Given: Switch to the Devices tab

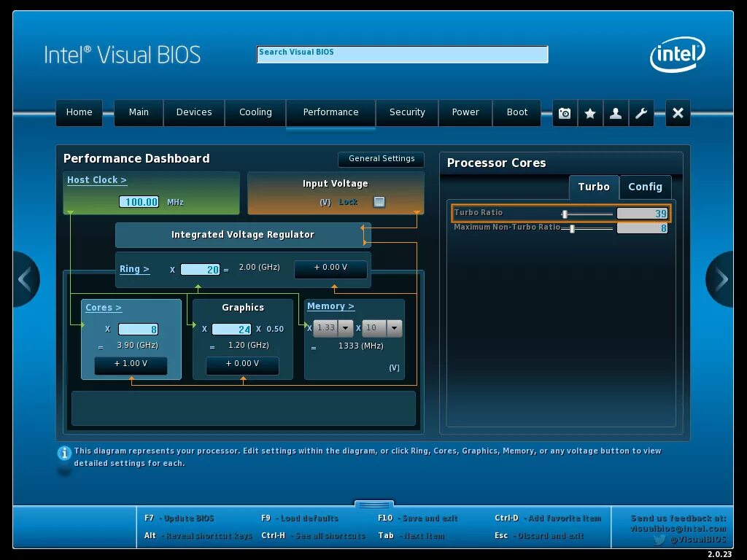Looking at the screenshot, I should pos(194,112).
